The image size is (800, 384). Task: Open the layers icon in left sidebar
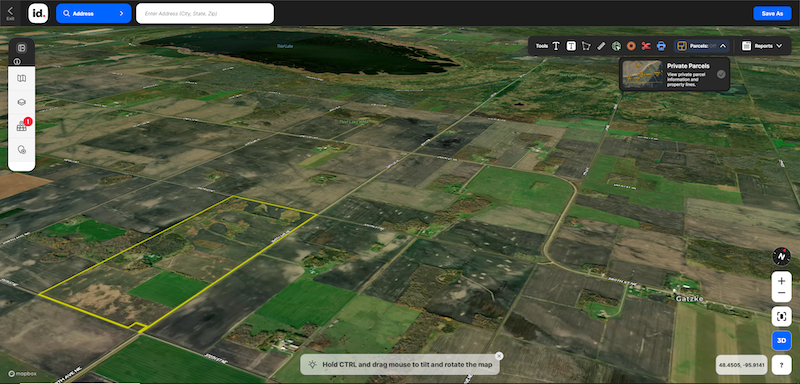click(x=21, y=102)
